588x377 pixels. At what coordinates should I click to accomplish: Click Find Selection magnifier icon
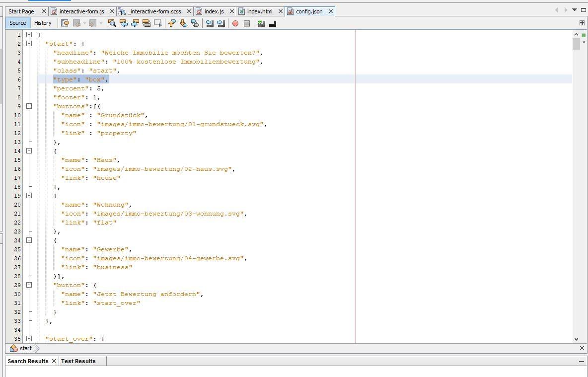point(112,23)
